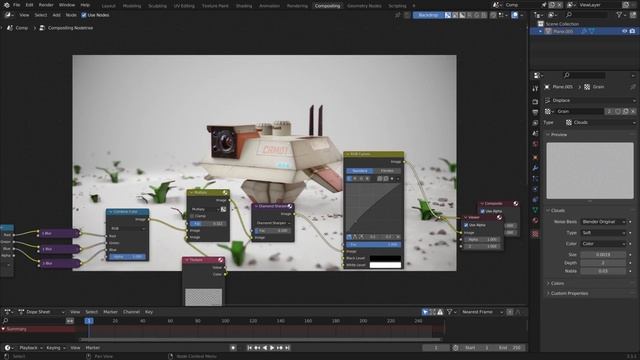Open the Color dropdown in Clouds panel

[603, 244]
